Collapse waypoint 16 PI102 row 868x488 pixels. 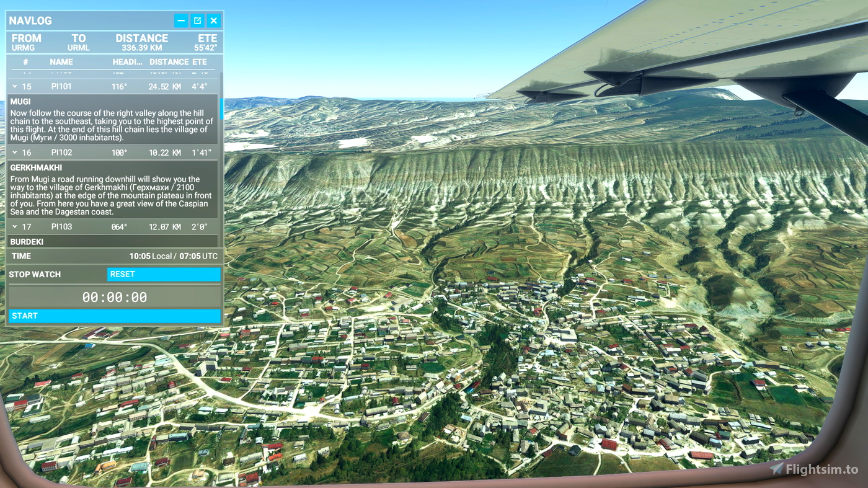pyautogui.click(x=14, y=153)
